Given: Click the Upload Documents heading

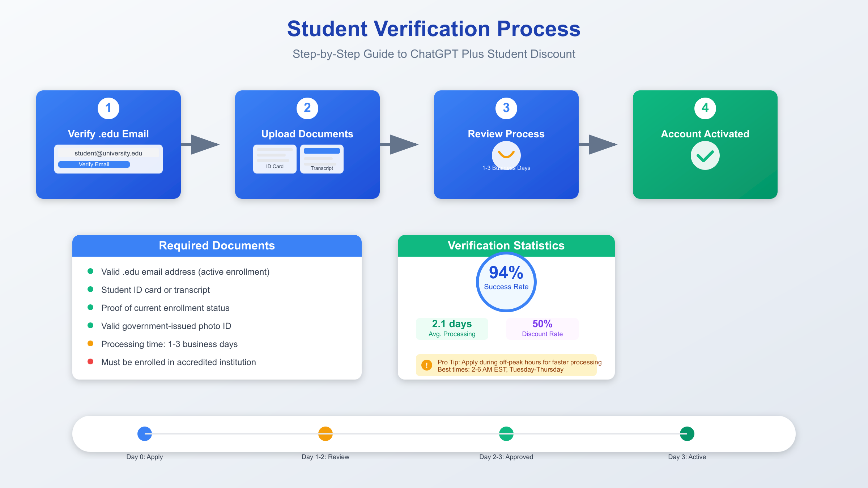Looking at the screenshot, I should point(307,134).
